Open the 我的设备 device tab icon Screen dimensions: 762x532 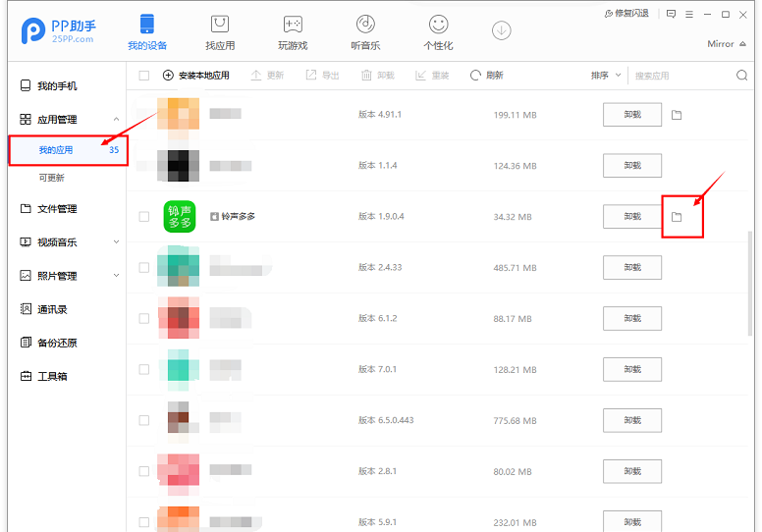point(147,25)
